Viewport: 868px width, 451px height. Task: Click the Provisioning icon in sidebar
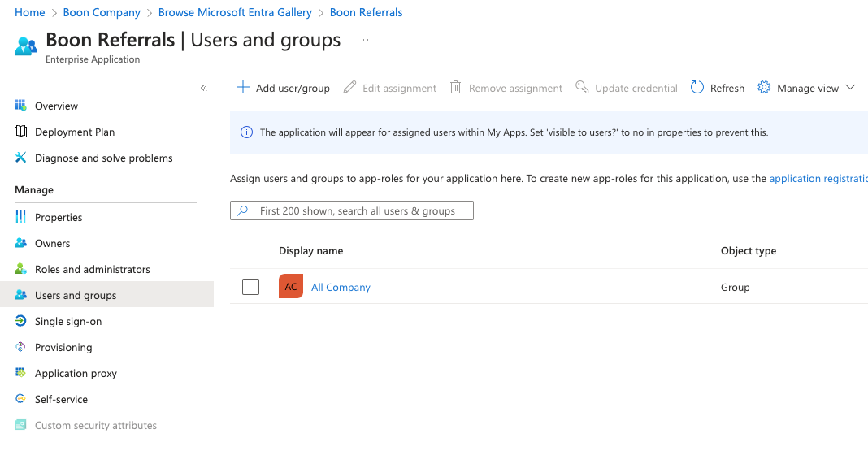pos(20,347)
